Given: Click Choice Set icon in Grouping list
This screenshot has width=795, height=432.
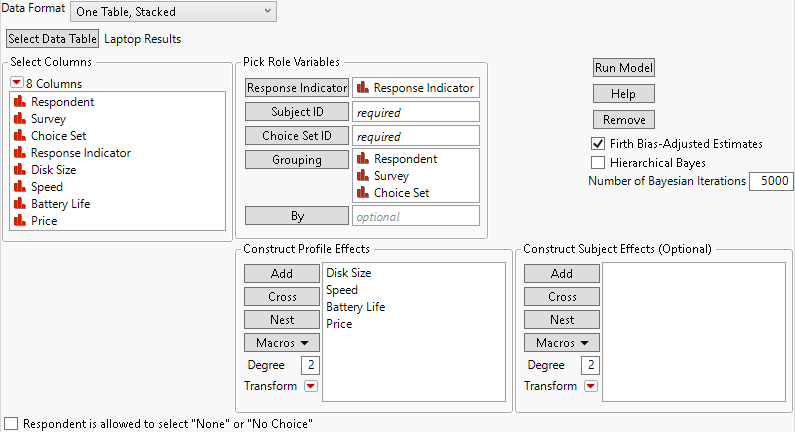Looking at the screenshot, I should pos(363,193).
